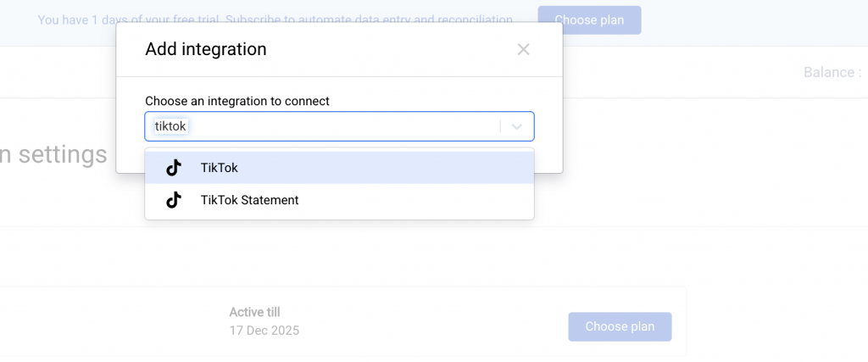Click the TikTok logo beside the TikTok option
Screen dimensions: 868x362
[x=174, y=168]
